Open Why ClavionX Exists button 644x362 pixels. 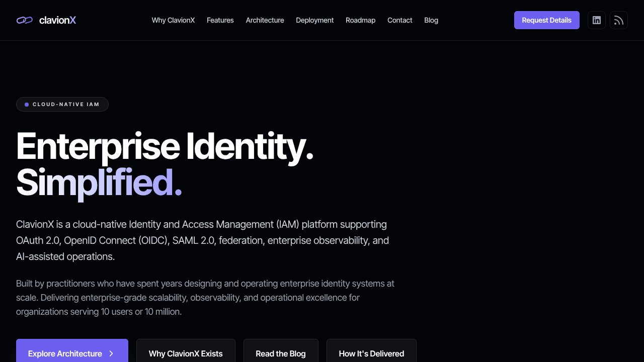(x=186, y=351)
